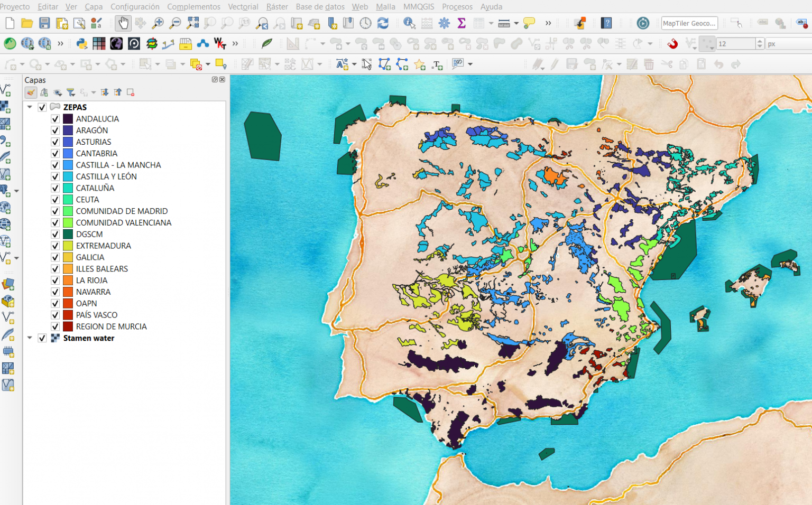This screenshot has height=505, width=812.
Task: Open the Processing Toolbox
Action: [444, 23]
